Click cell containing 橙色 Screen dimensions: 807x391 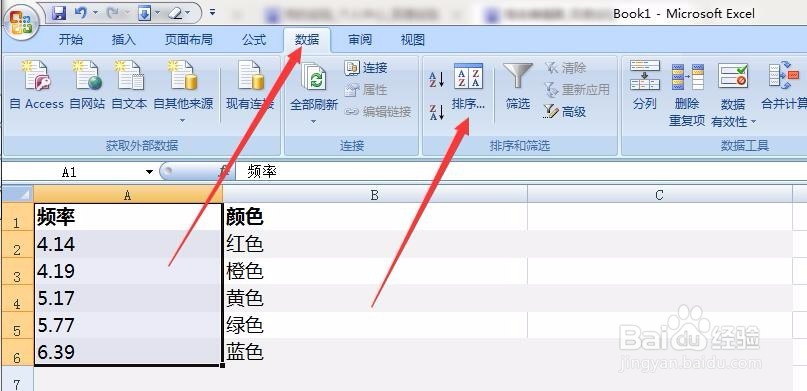pyautogui.click(x=375, y=271)
